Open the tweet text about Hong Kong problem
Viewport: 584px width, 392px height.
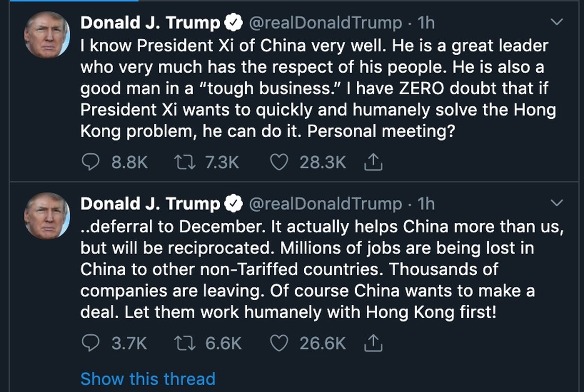(317, 88)
